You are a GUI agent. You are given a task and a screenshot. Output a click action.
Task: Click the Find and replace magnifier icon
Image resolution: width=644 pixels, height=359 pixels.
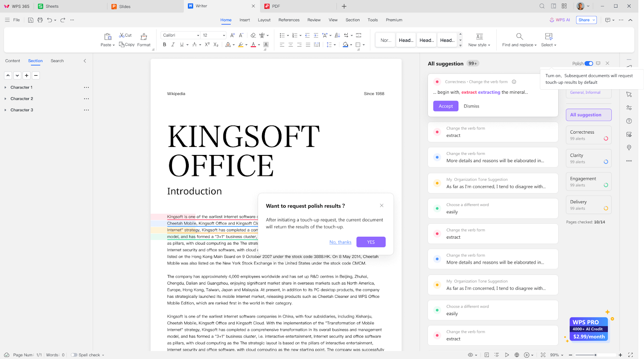[x=520, y=36]
